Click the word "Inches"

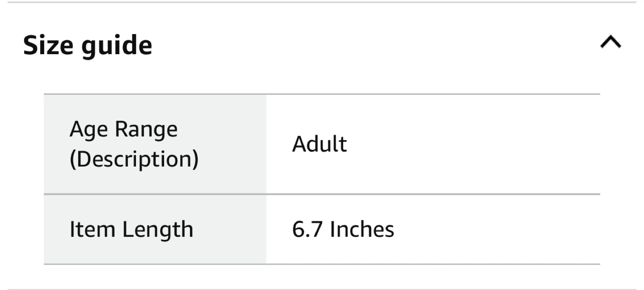[362, 229]
